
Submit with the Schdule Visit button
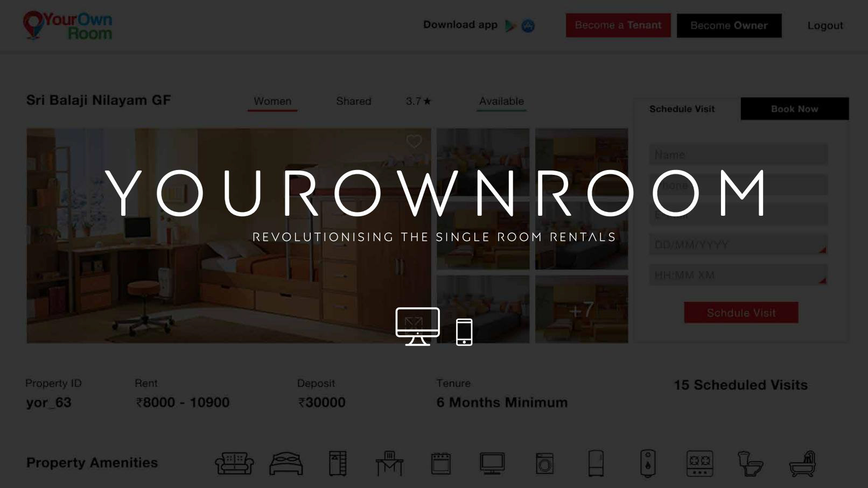741,313
